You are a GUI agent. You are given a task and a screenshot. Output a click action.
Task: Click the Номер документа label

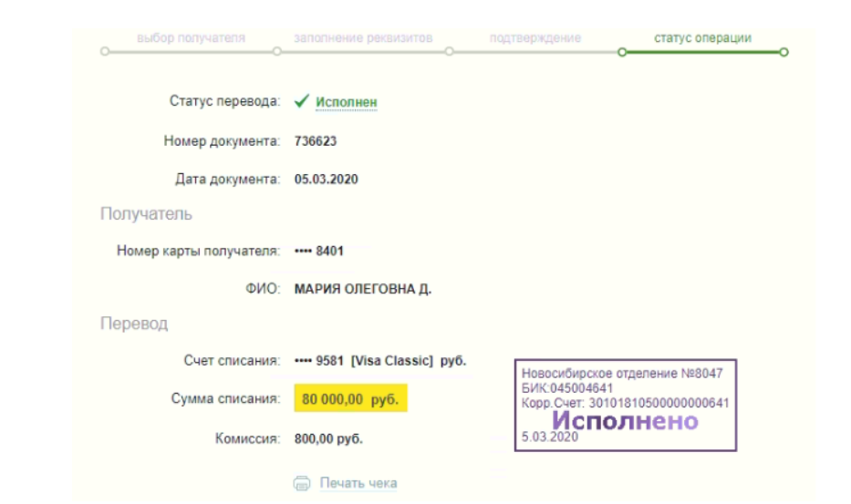click(222, 141)
